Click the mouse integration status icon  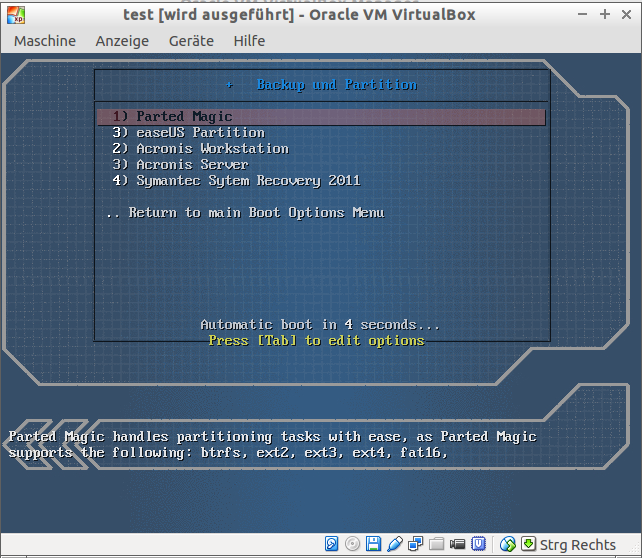click(x=508, y=544)
